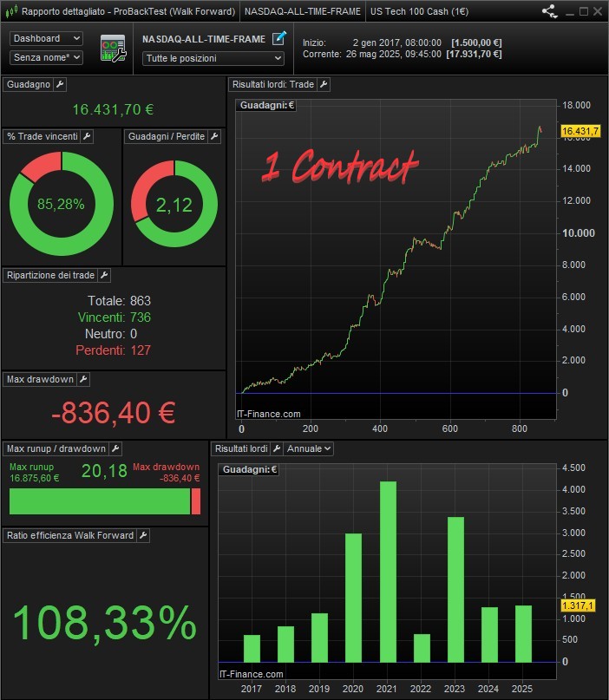
Task: Click the wrench icon beside Guadagno
Action: pyautogui.click(x=60, y=84)
